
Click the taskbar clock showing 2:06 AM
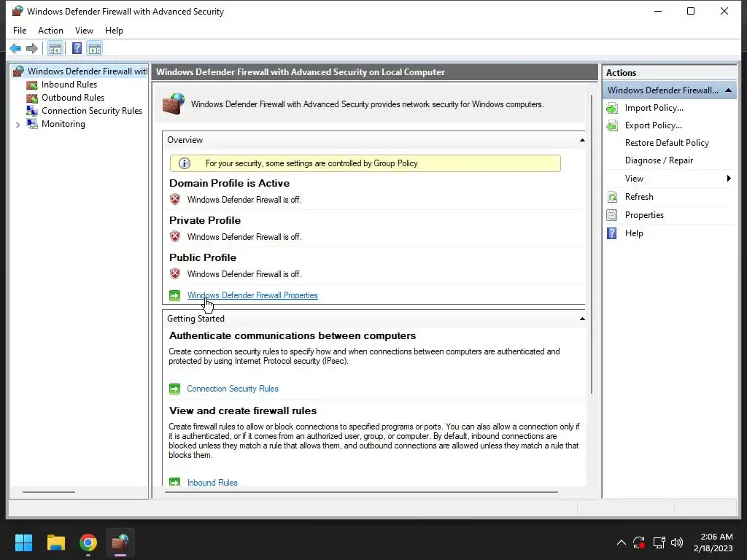click(713, 542)
